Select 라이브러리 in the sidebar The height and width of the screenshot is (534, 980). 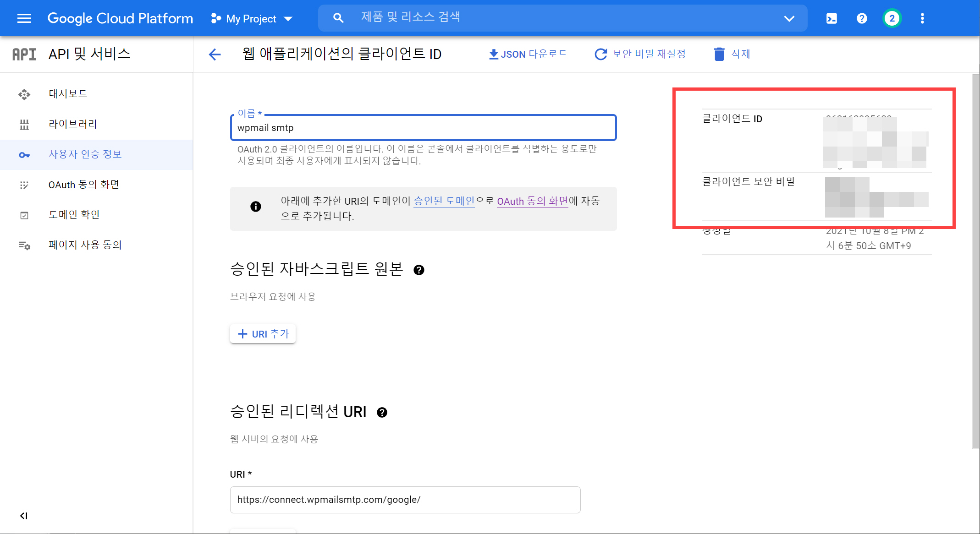[72, 124]
